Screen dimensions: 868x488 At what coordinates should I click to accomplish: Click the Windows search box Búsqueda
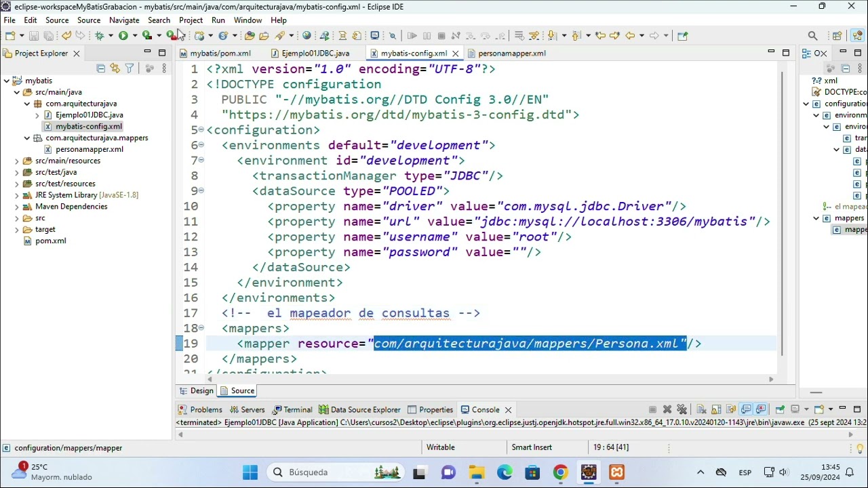pos(335,472)
